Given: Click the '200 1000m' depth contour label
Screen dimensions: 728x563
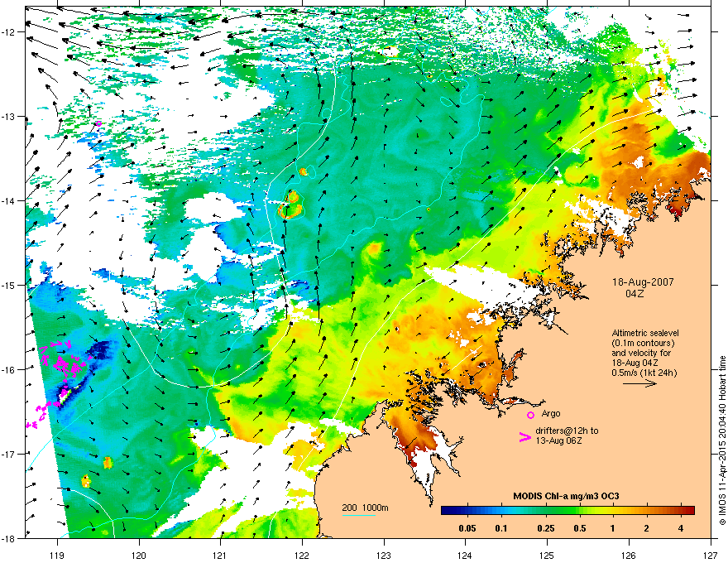Looking at the screenshot, I should tap(365, 508).
